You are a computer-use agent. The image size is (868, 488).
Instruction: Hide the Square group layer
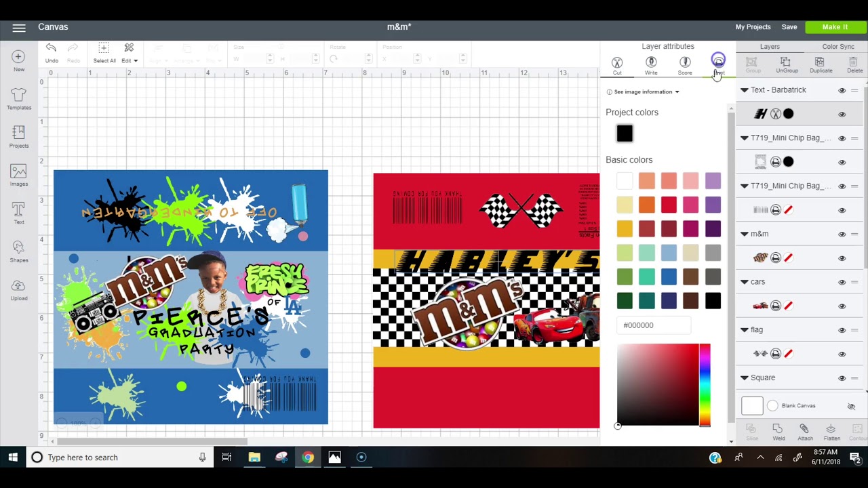(x=842, y=378)
